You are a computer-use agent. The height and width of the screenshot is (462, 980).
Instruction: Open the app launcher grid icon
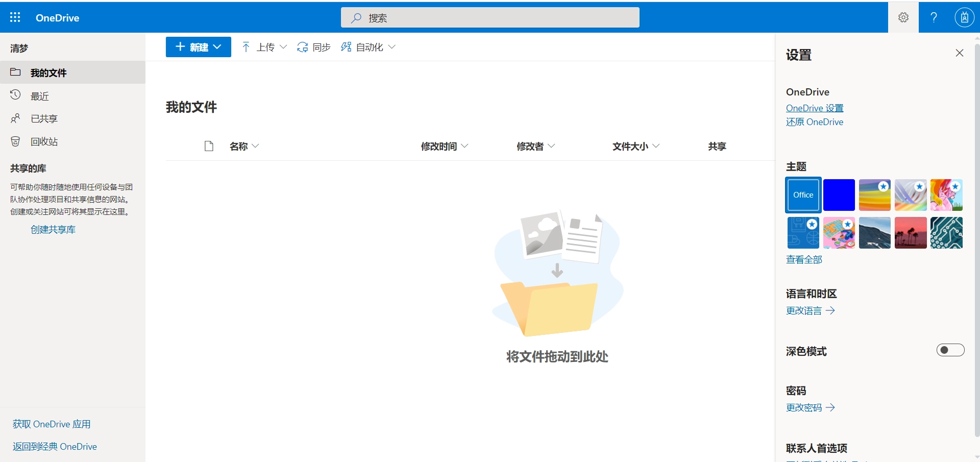(15, 17)
